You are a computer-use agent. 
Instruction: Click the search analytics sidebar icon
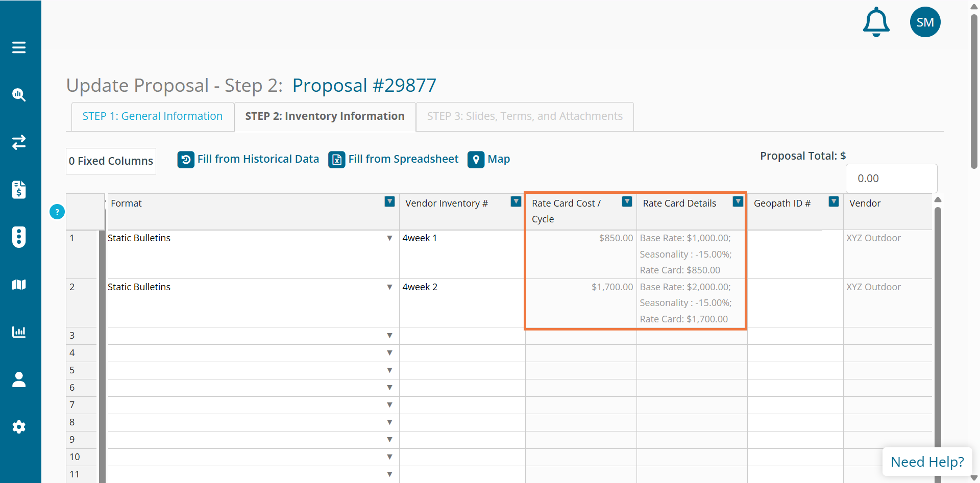tap(19, 95)
